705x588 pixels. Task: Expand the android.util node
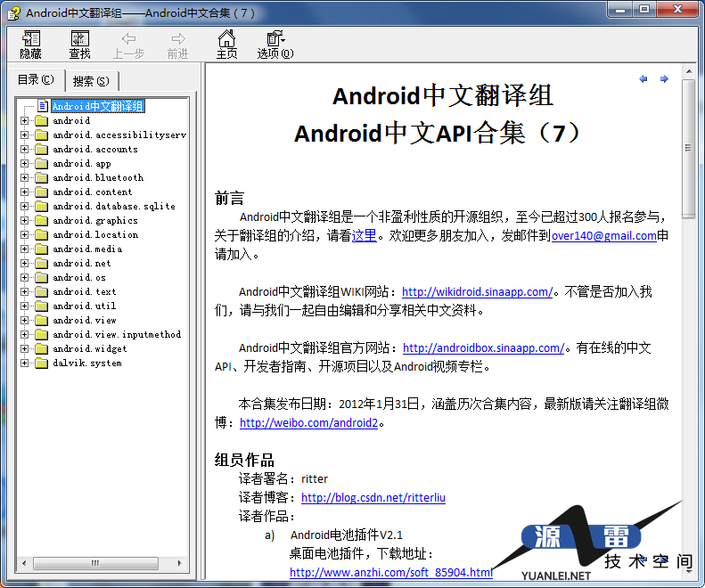(x=24, y=306)
